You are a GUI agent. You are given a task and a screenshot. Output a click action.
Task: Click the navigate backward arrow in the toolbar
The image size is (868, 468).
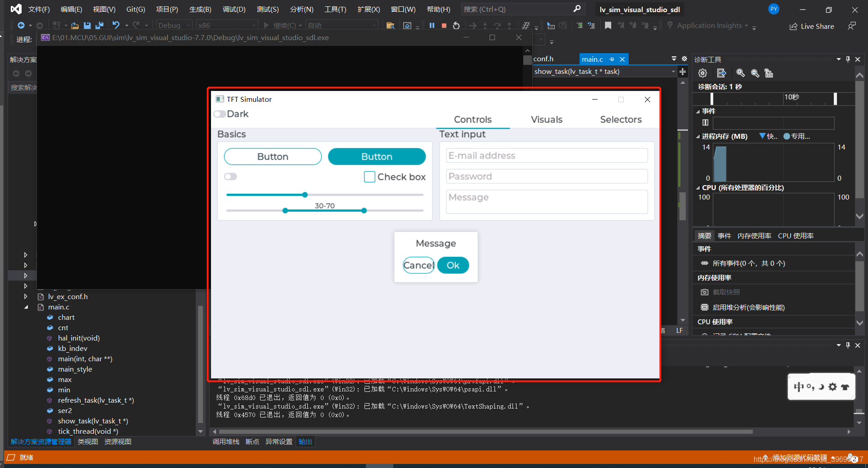(21, 26)
